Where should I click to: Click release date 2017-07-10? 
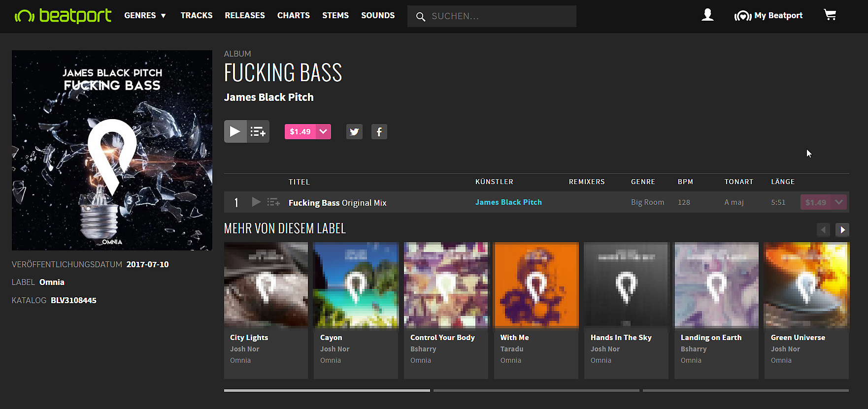coord(147,265)
